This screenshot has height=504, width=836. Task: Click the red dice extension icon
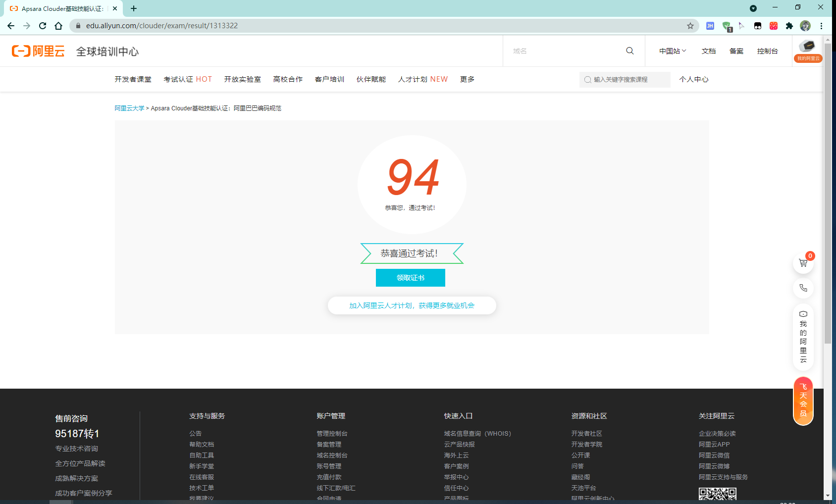(x=774, y=26)
